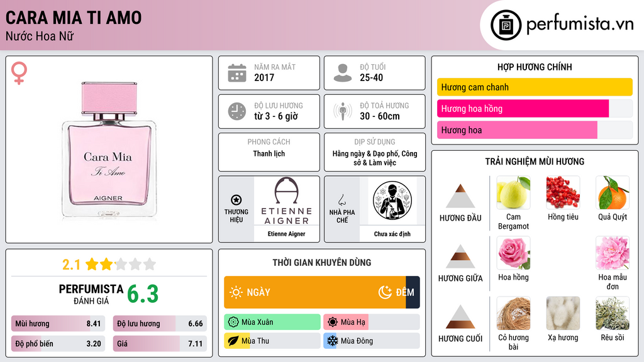Select the Hoa mẫu đơn peony image

point(613,253)
